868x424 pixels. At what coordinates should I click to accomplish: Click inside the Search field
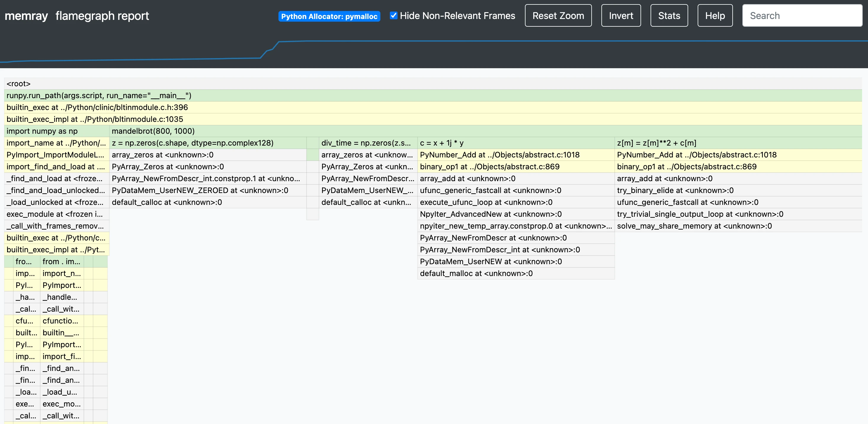pos(802,15)
